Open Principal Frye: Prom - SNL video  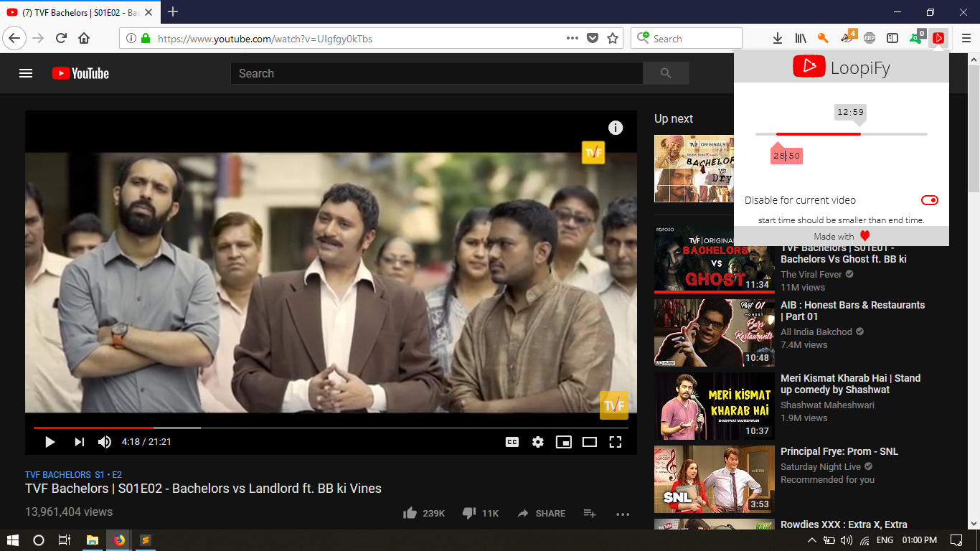point(839,451)
